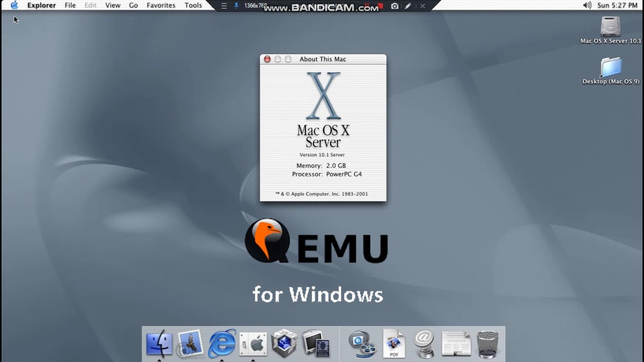Open the Trash in the dock
Screen dimensions: 644x362
click(x=487, y=344)
